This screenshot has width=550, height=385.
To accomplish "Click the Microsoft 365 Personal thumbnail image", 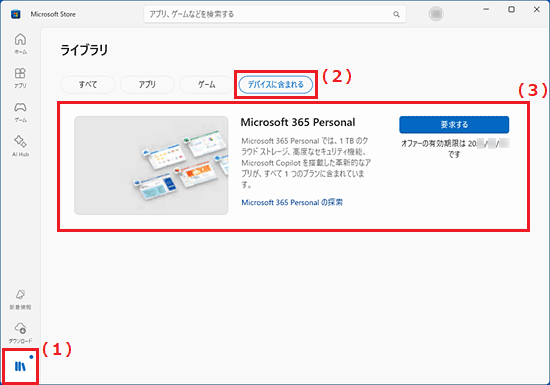I will click(151, 166).
